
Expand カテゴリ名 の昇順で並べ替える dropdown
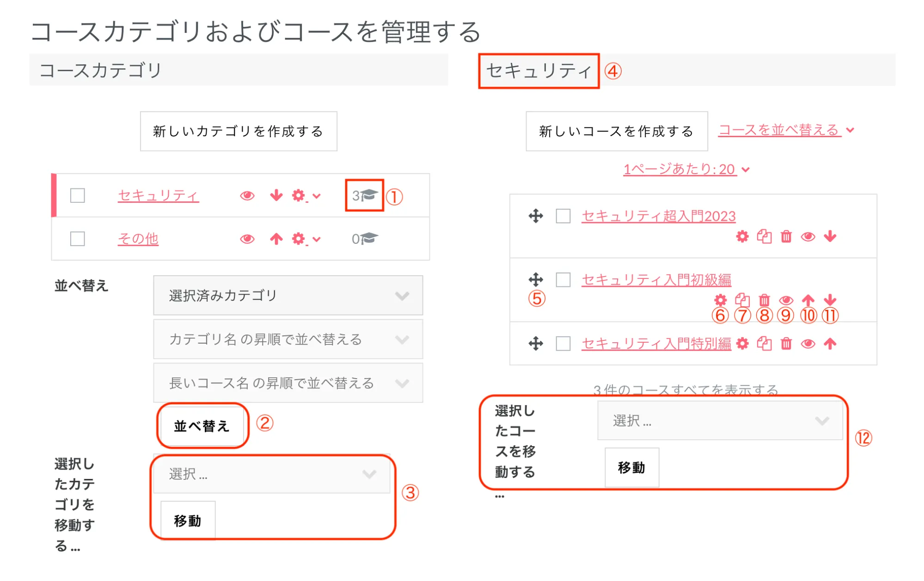point(288,339)
